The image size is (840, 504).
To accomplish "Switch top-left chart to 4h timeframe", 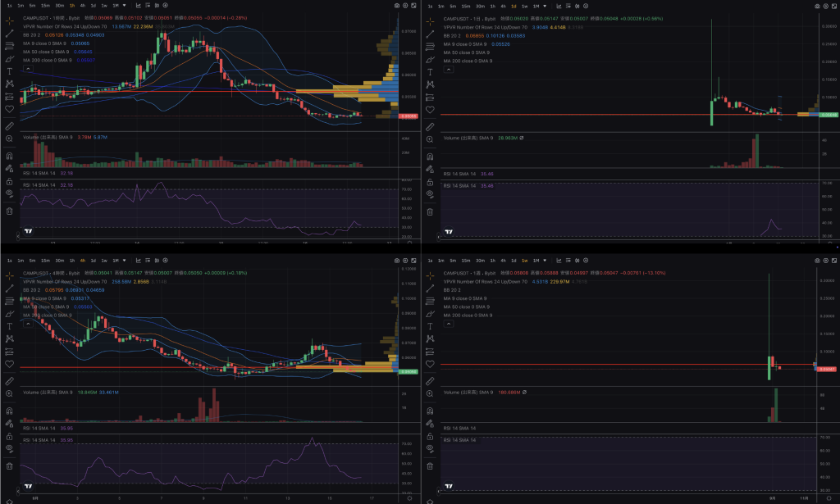I will 82,6.
